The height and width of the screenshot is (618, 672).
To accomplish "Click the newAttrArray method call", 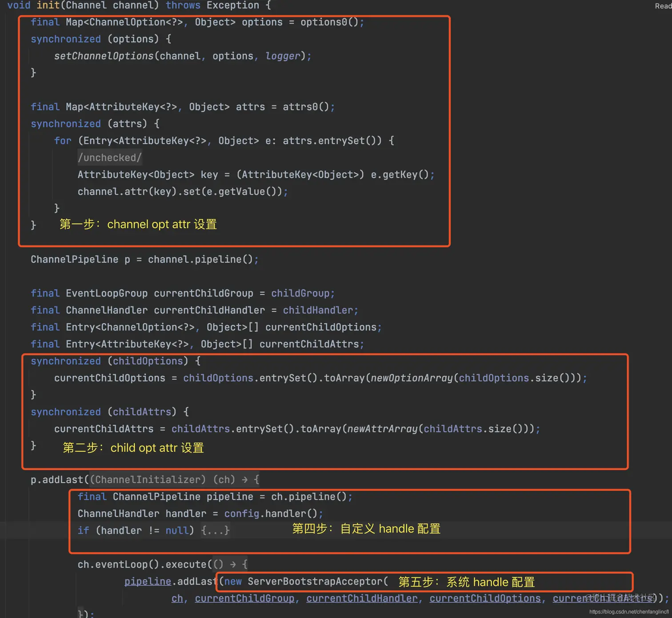I will click(382, 429).
